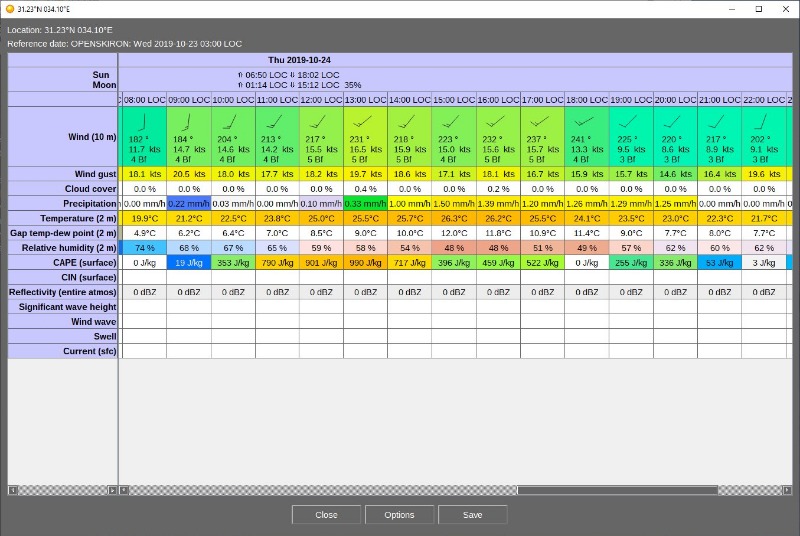Save the meteotable with the Save button
Screen dimensions: 800x536
tap(473, 515)
